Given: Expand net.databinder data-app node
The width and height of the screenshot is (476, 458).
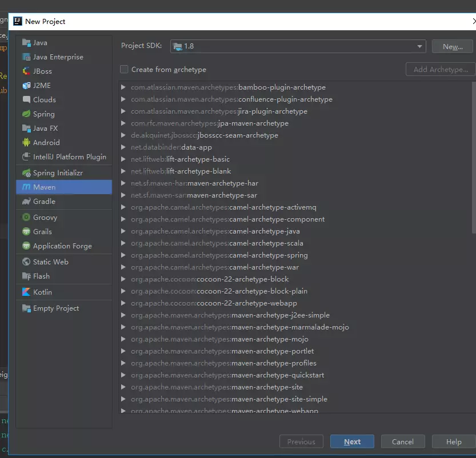Looking at the screenshot, I should 123,147.
